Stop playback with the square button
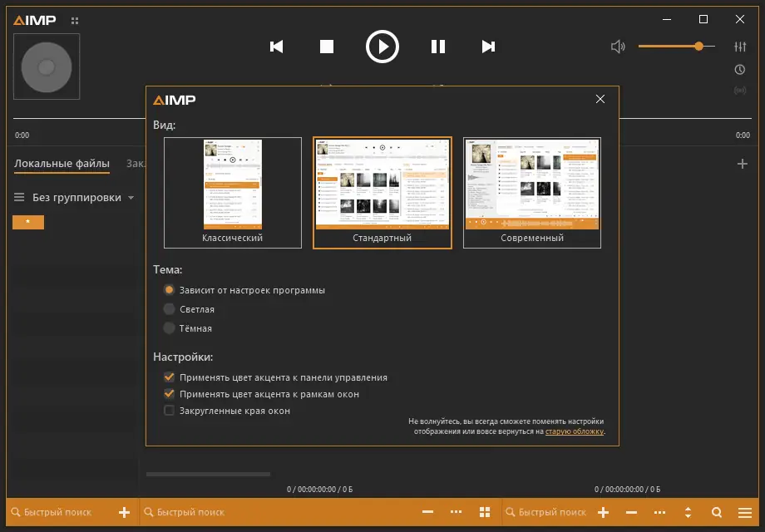The width and height of the screenshot is (765, 532). (327, 47)
